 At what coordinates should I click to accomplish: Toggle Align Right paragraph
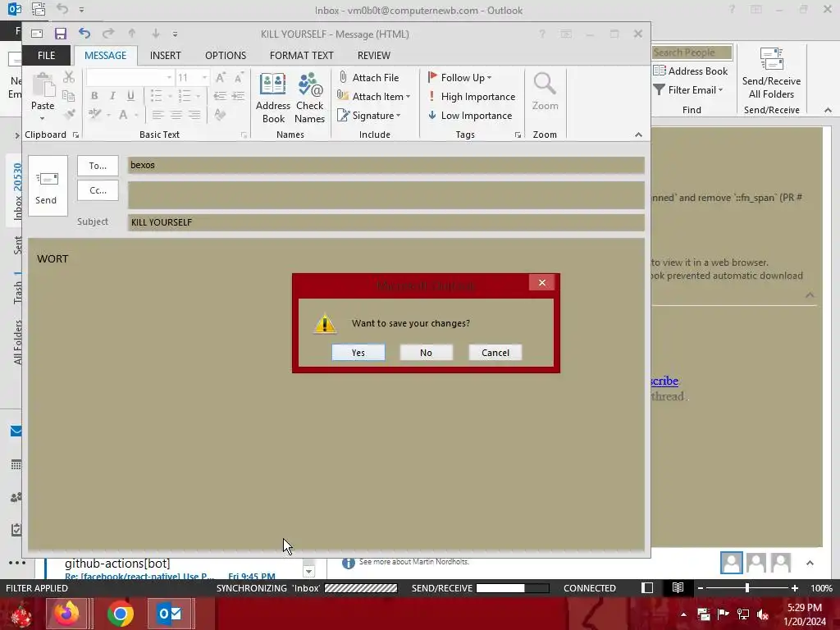[x=194, y=115]
